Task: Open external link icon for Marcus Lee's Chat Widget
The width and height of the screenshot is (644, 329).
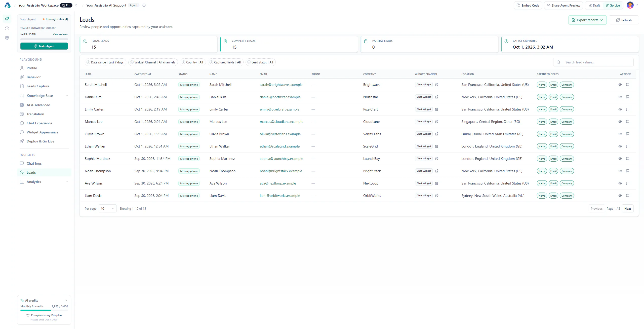Action: coord(437,122)
